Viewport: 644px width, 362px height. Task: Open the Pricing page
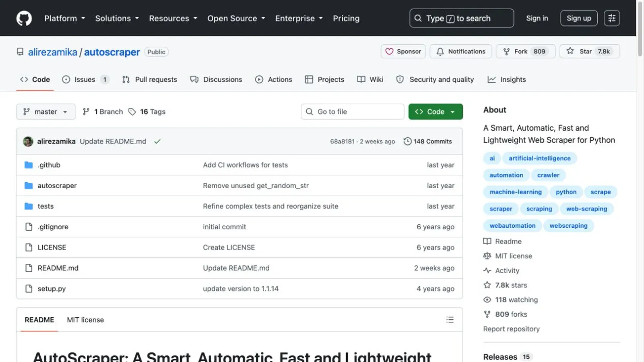[346, 19]
